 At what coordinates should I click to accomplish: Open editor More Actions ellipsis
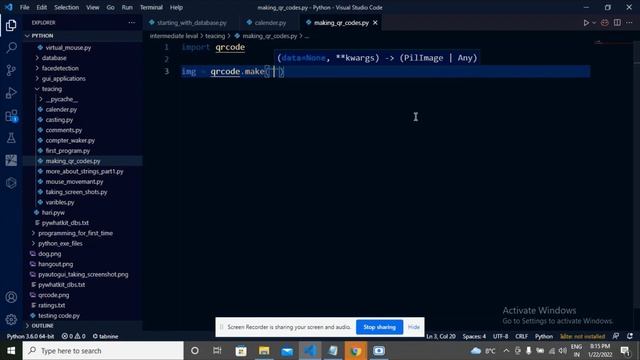point(629,23)
